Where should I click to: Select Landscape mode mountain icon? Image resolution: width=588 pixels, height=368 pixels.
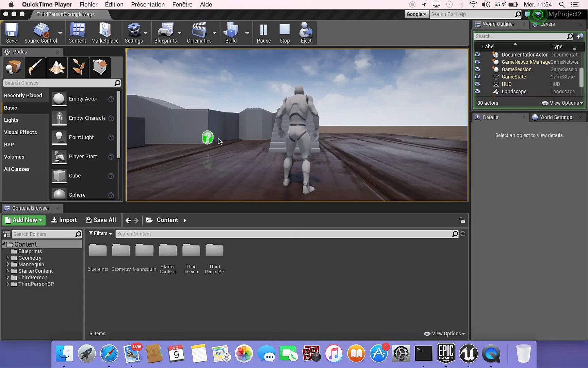56,67
